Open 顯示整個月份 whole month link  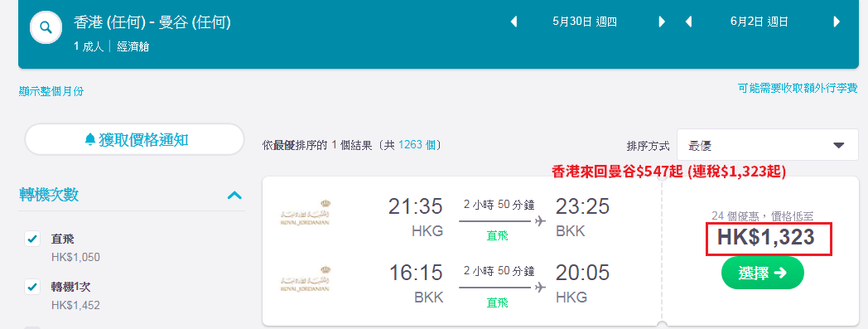pos(51,91)
